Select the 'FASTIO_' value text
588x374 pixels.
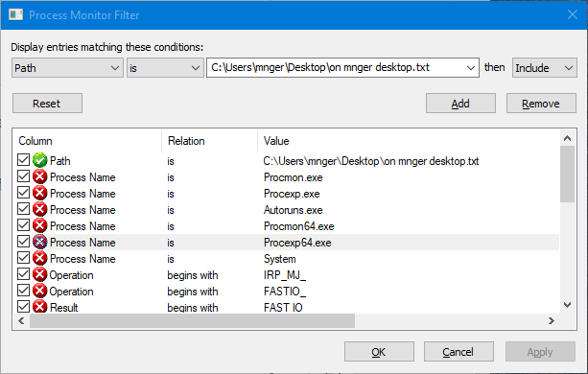pyautogui.click(x=285, y=292)
